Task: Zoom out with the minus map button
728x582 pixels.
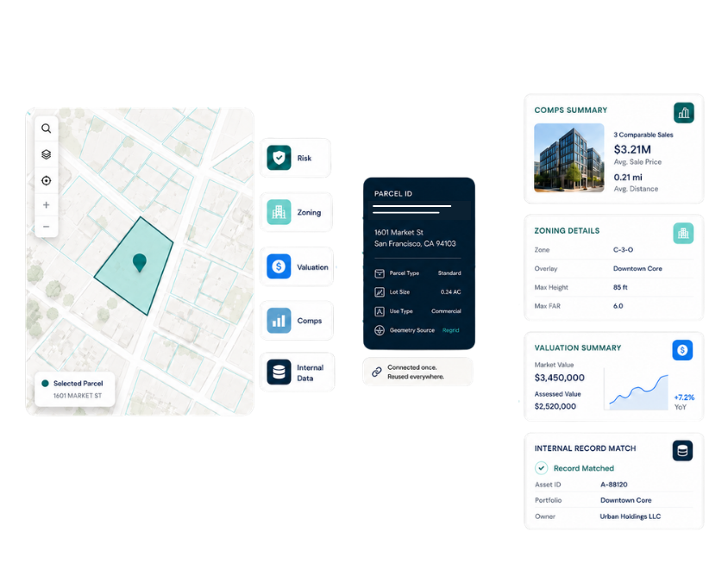Action: tap(46, 227)
